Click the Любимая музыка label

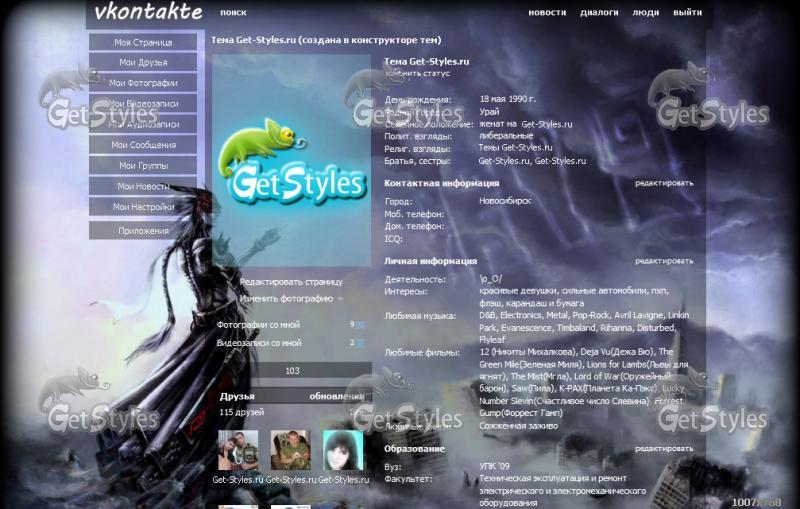420,316
